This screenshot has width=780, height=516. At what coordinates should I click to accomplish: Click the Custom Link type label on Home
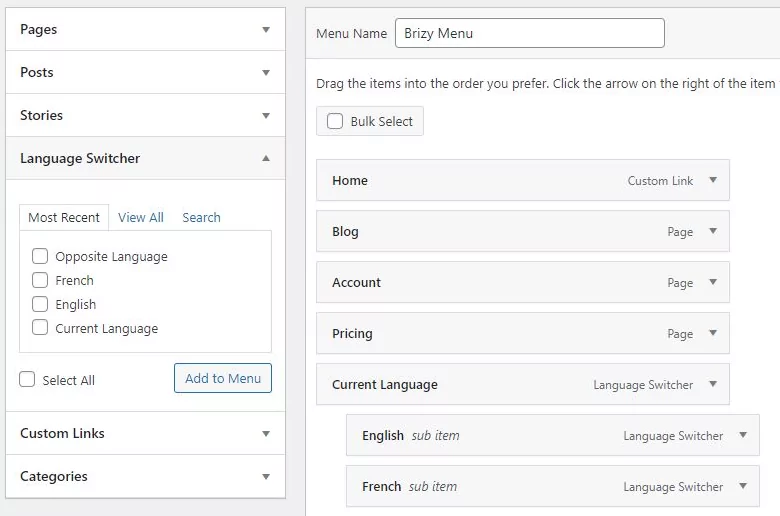(x=660, y=181)
